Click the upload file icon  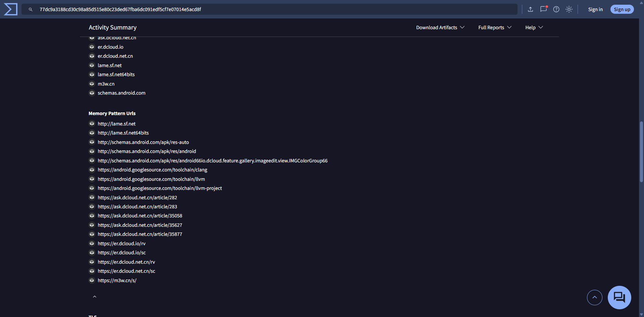(530, 9)
